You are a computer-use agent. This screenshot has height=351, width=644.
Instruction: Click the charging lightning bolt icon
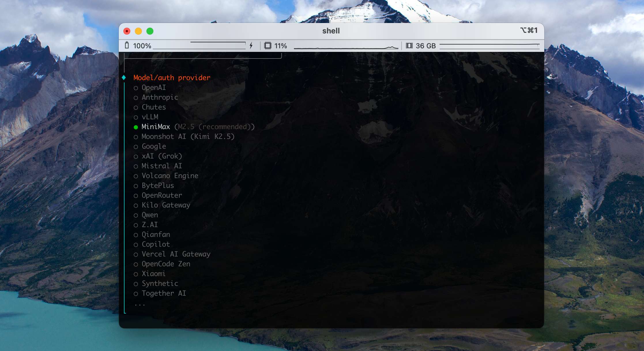(x=251, y=45)
